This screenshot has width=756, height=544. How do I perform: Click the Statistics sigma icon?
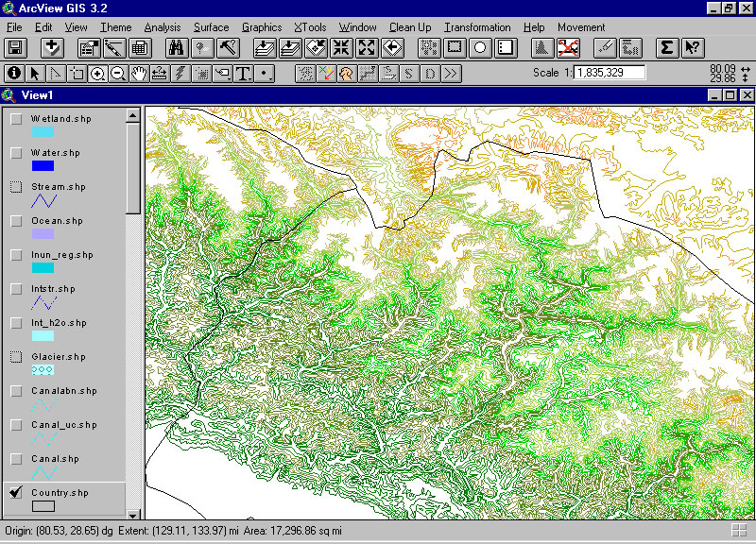666,47
